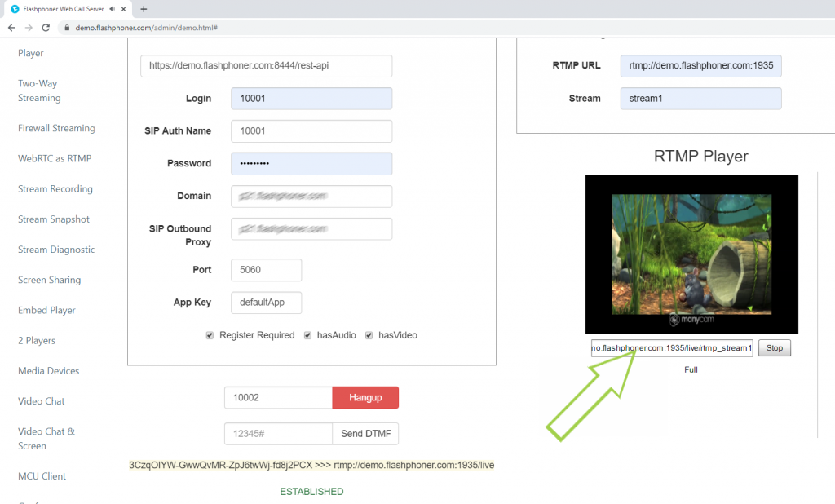
Task: Open Video Chat & Screen example
Action: [46, 439]
